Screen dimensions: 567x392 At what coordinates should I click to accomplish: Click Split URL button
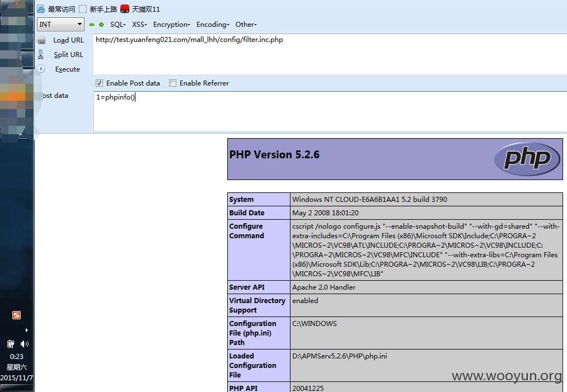(x=68, y=55)
